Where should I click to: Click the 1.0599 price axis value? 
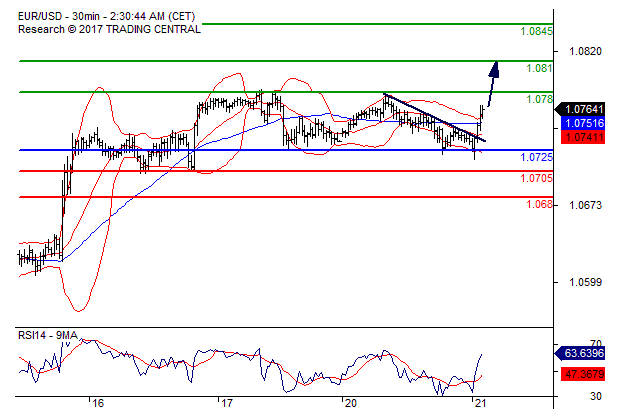[585, 282]
